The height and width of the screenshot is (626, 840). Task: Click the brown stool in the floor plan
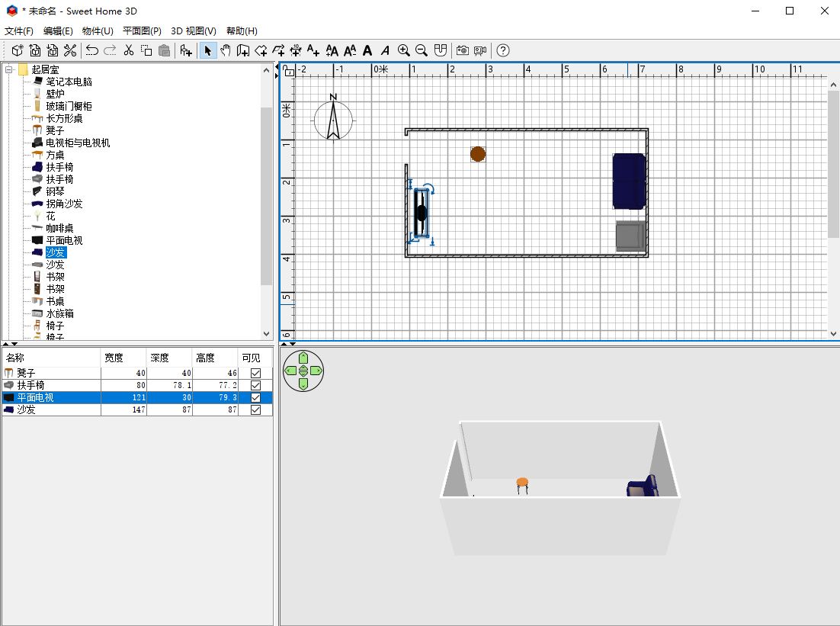(478, 154)
